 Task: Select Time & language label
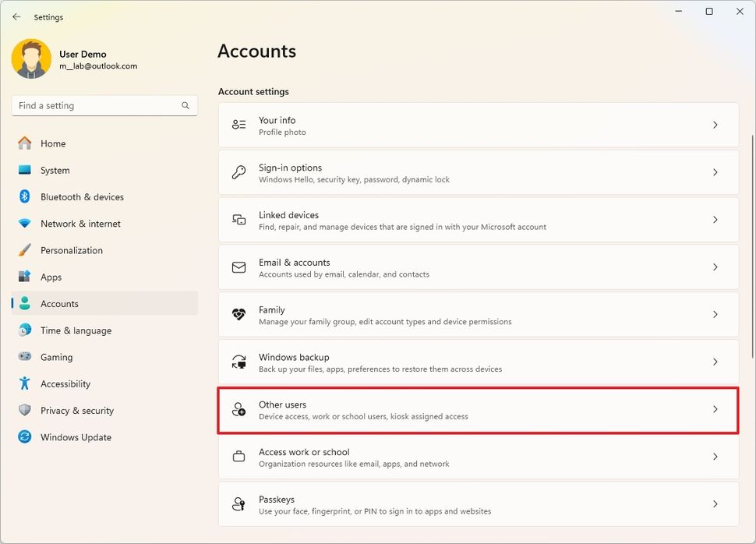click(76, 330)
